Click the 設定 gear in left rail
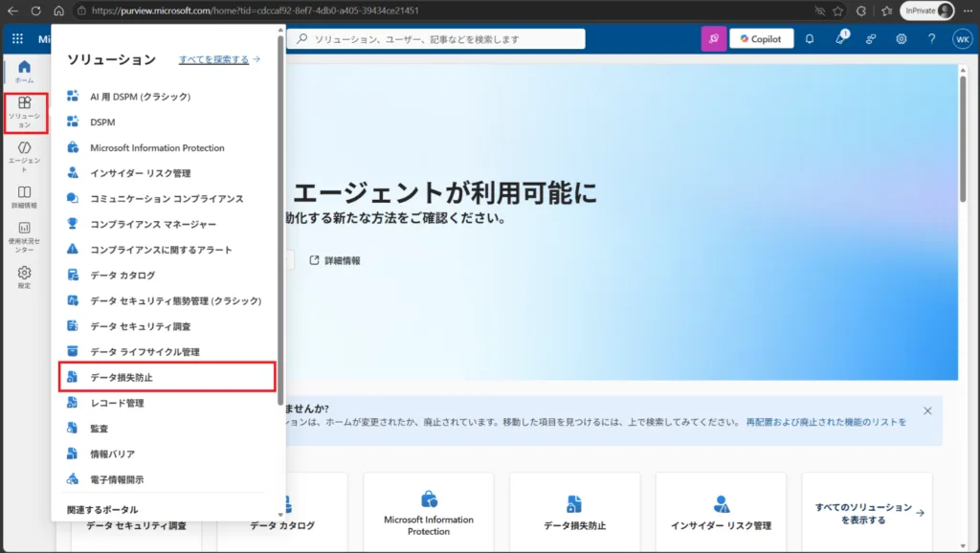The image size is (980, 553). 24,277
